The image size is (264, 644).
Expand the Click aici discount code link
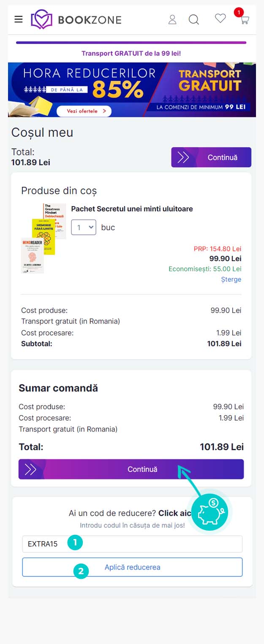(174, 513)
